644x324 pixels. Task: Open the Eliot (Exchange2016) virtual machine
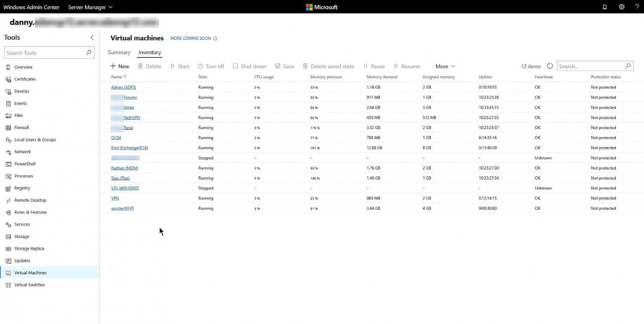[x=130, y=148]
